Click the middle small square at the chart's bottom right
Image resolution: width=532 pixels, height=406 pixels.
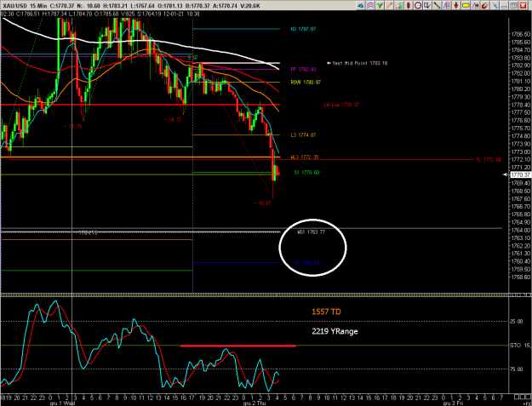pos(522,396)
